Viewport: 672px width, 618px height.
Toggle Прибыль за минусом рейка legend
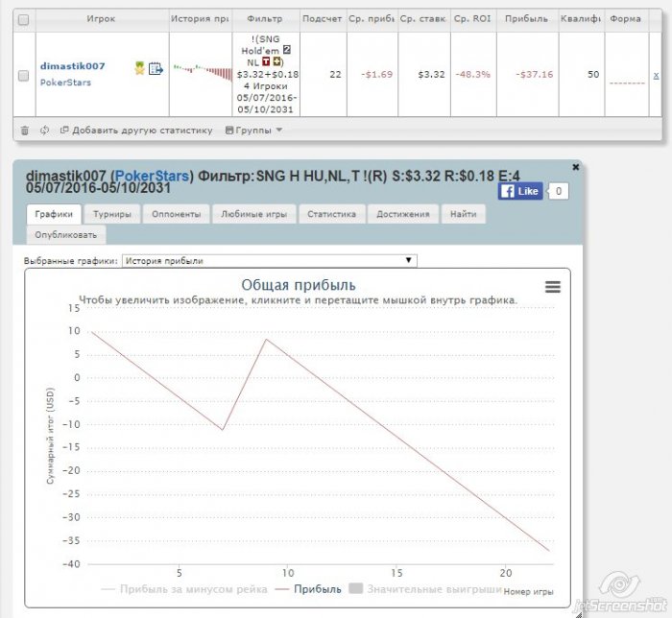tap(184, 589)
